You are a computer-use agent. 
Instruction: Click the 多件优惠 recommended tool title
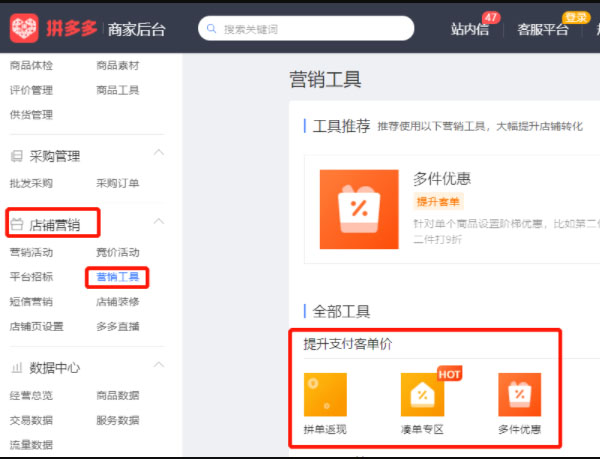pos(442,179)
